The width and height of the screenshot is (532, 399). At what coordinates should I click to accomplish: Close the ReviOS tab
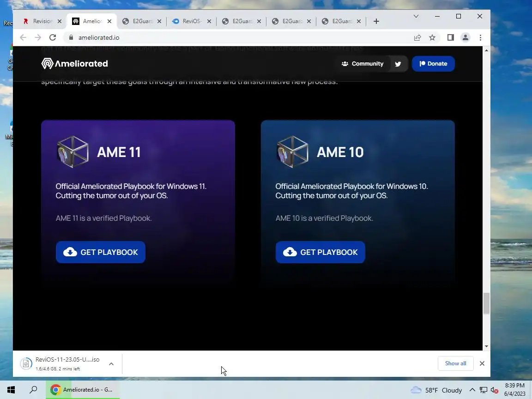pyautogui.click(x=209, y=21)
